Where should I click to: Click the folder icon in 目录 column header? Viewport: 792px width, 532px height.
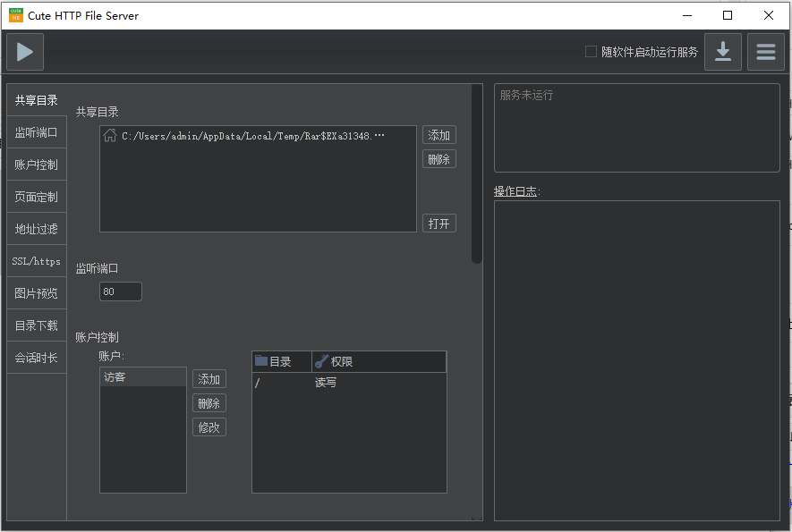(x=261, y=361)
